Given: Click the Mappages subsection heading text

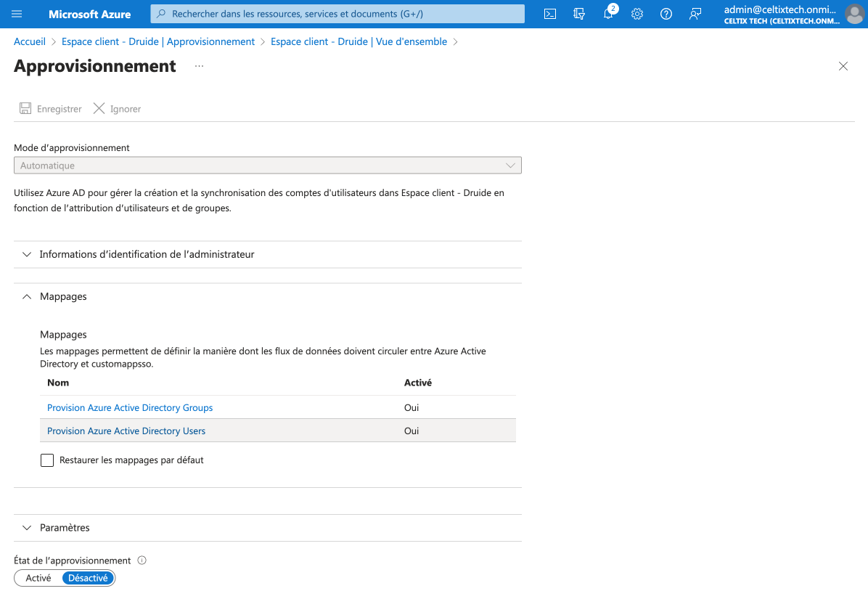Looking at the screenshot, I should (x=63, y=335).
